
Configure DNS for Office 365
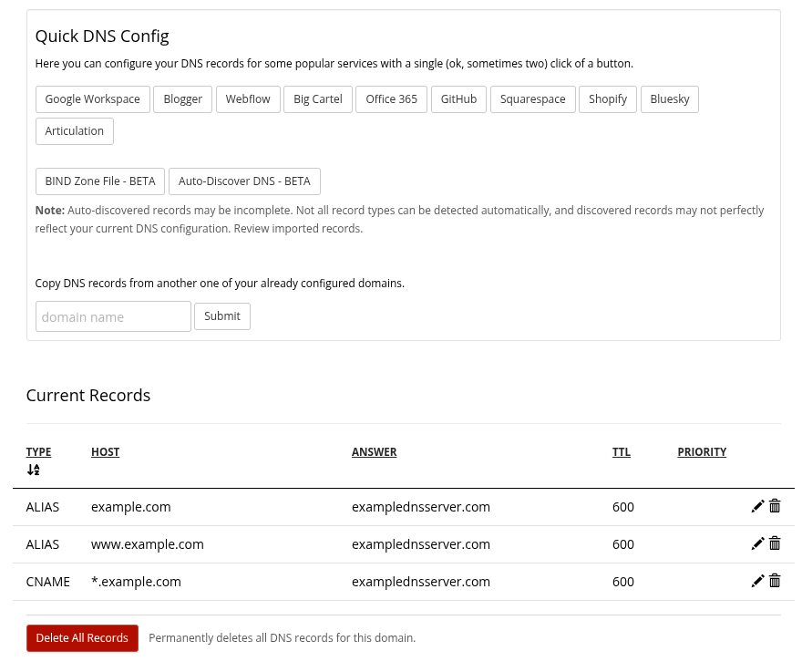pos(391,98)
